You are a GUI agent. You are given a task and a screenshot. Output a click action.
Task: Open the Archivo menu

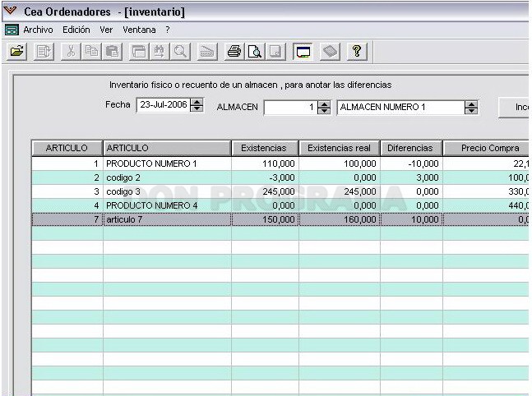(38, 30)
